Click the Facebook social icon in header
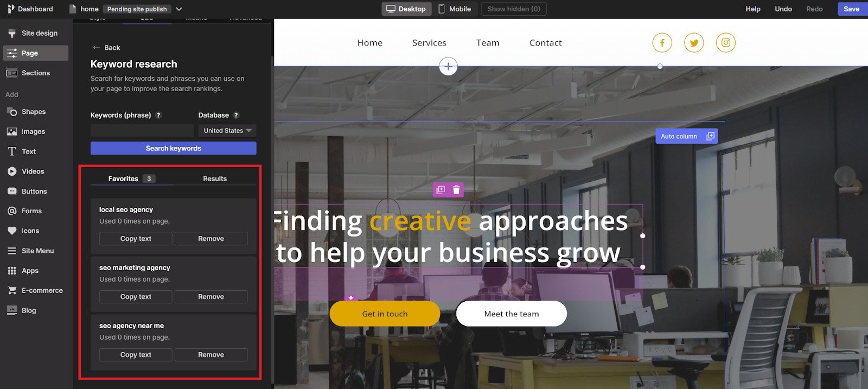This screenshot has width=868, height=389. (662, 43)
